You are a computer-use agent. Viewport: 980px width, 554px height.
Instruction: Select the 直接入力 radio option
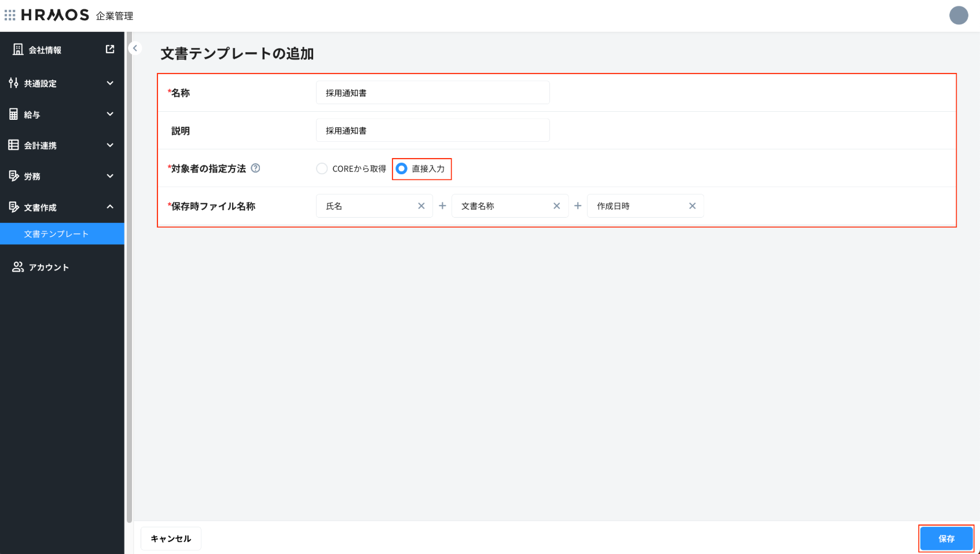pos(402,168)
